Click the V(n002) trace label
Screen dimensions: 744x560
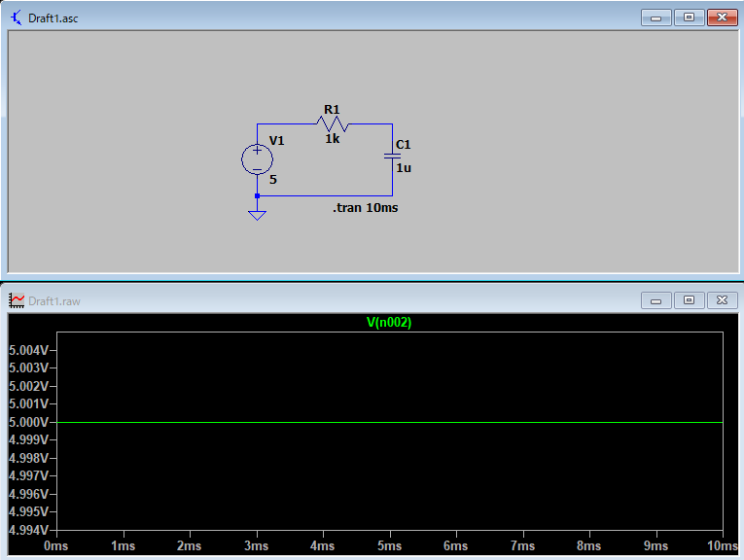coord(389,323)
